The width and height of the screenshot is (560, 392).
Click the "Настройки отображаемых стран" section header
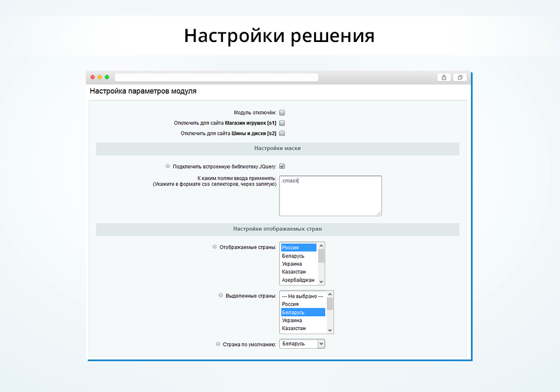278,229
